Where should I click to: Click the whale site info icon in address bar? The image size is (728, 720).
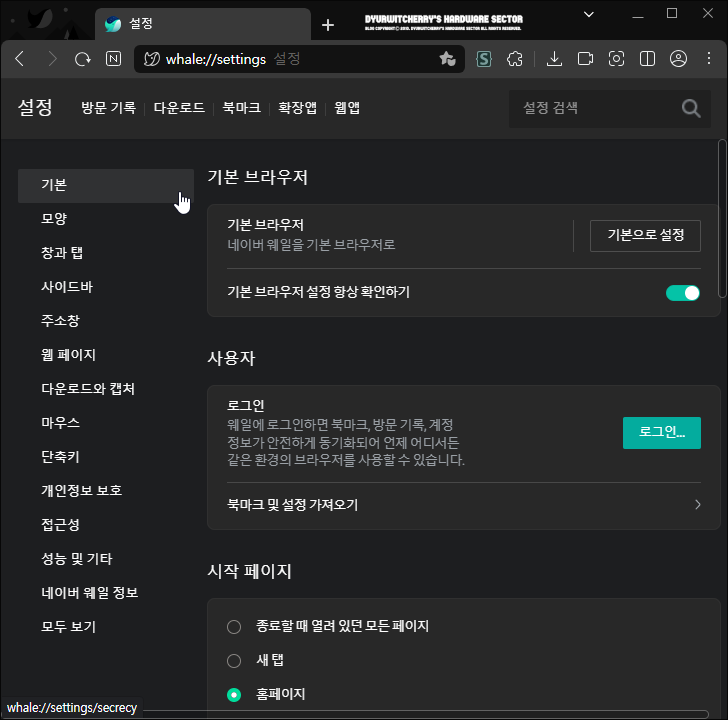pyautogui.click(x=151, y=59)
